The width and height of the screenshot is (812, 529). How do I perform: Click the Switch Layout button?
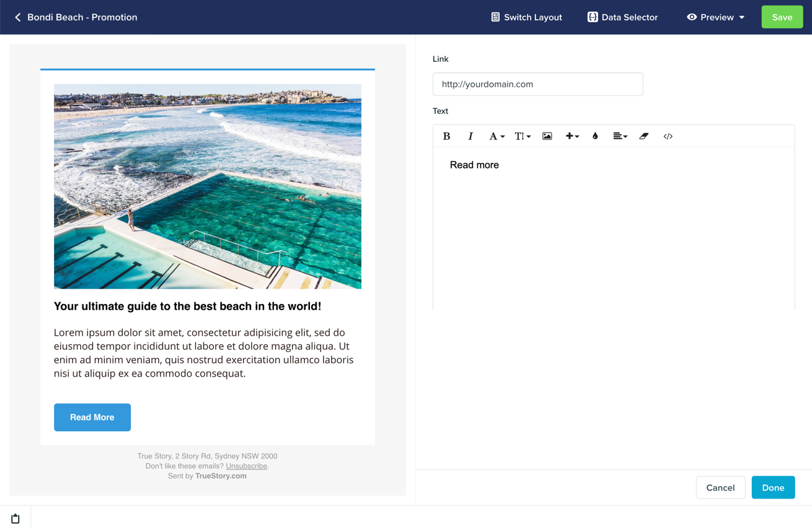click(526, 17)
